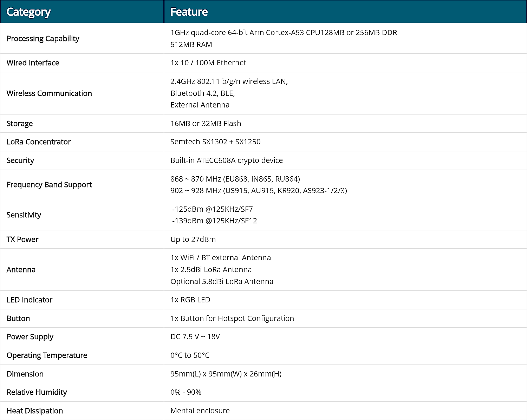Click the 512MB RAM text
Screen dimensions: 527x420
(x=191, y=45)
